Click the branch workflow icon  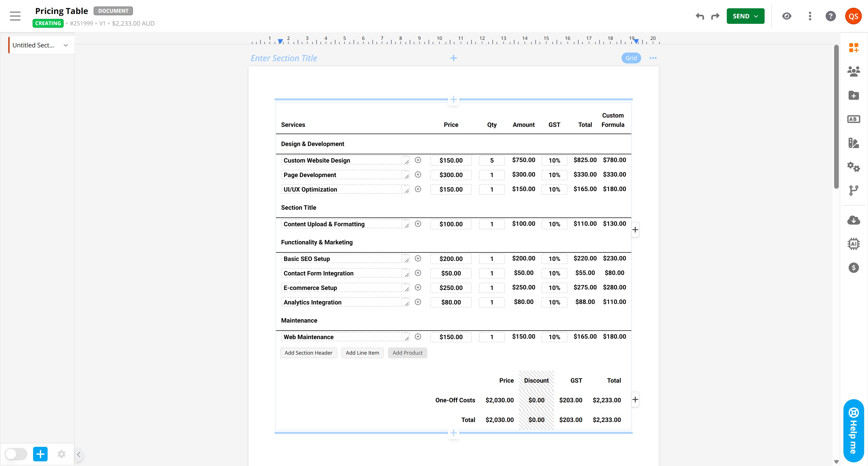pos(853,190)
